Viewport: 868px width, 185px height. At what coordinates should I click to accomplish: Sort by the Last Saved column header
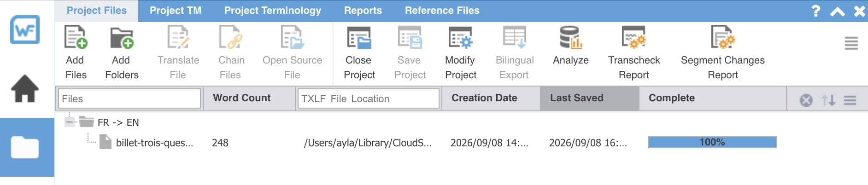pyautogui.click(x=590, y=98)
